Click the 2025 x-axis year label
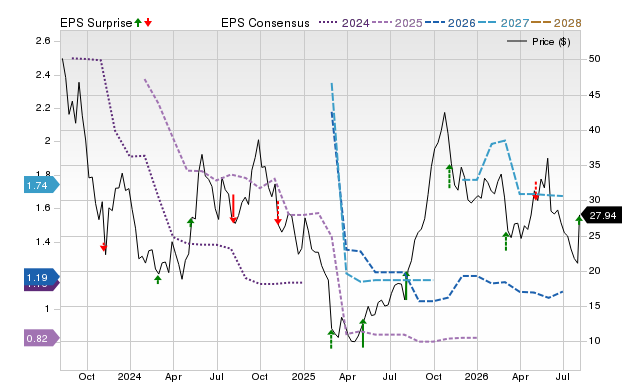The width and height of the screenshot is (640, 382). tap(303, 376)
